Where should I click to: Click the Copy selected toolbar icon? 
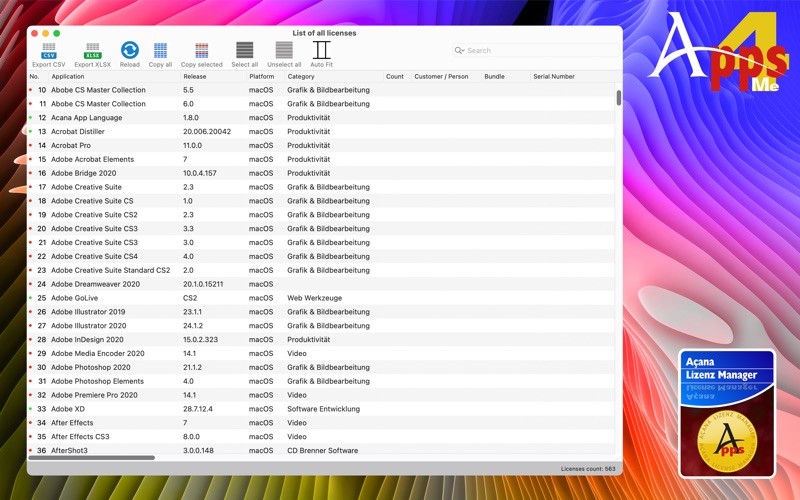tap(202, 51)
